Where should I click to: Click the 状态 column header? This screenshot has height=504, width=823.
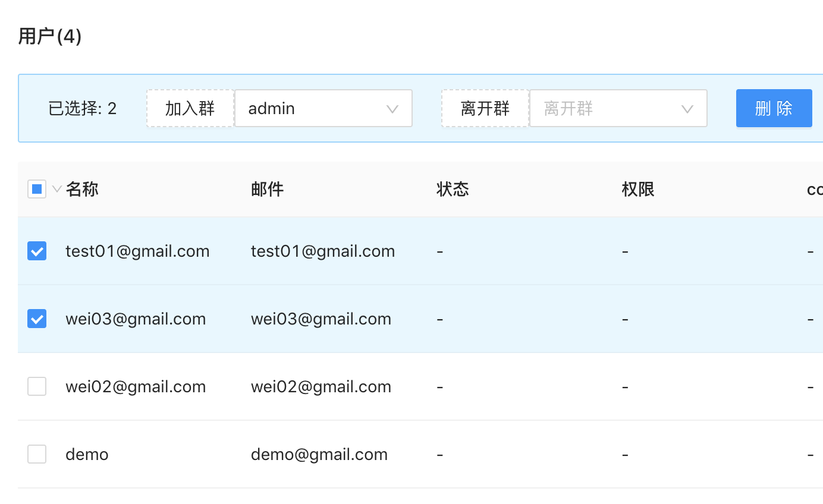tap(453, 189)
